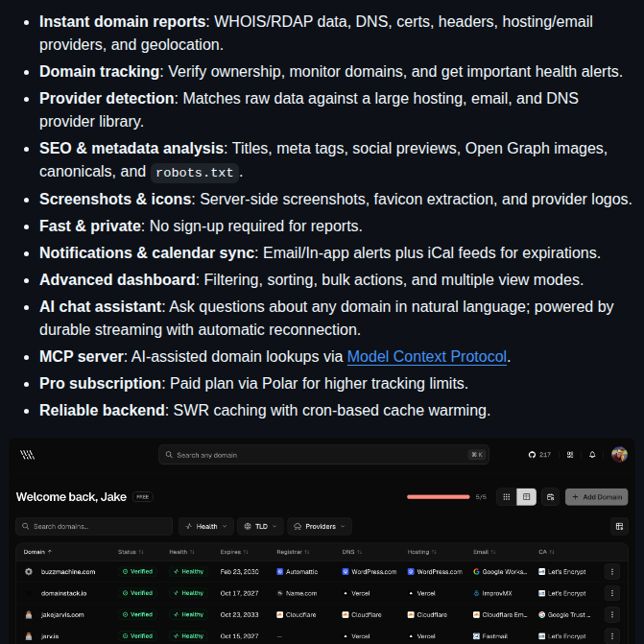This screenshot has width=644, height=644.
Task: Open the domainstack.io domain
Action: click(63, 593)
